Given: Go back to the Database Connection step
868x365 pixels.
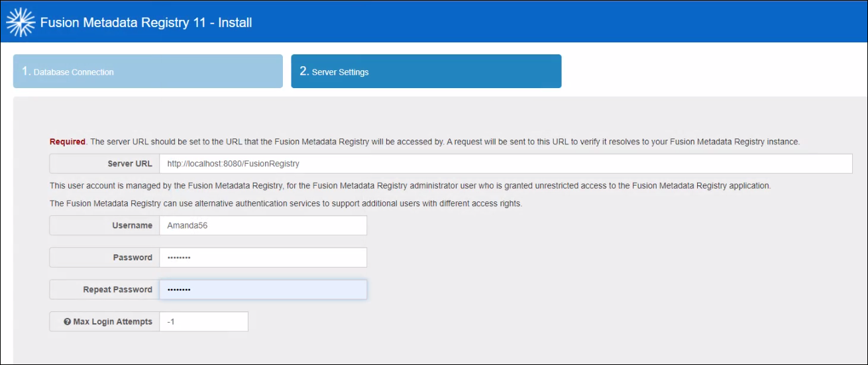Looking at the screenshot, I should (148, 72).
